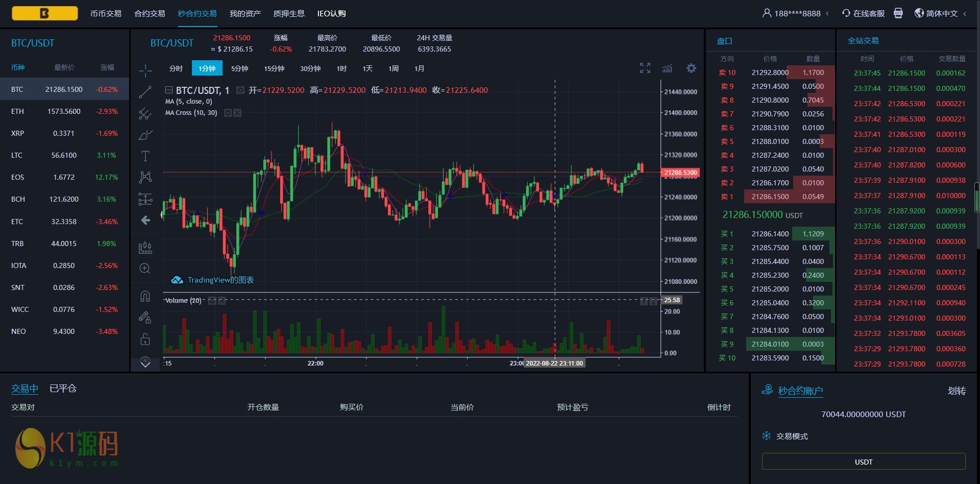Viewport: 980px width, 484px height.
Task: Open BTC/USDT symbol settings icon in legend
Action: point(240,90)
